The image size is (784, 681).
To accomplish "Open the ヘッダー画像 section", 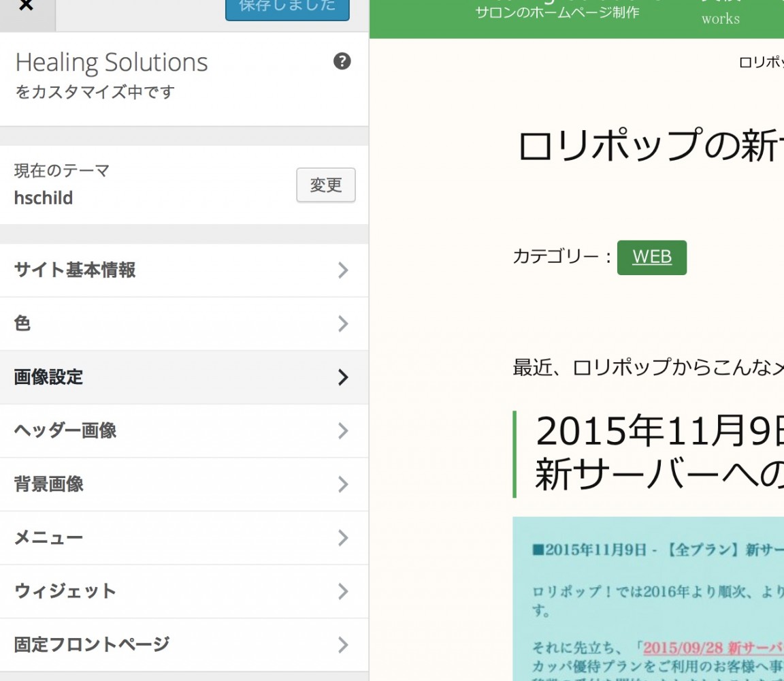I will (65, 430).
